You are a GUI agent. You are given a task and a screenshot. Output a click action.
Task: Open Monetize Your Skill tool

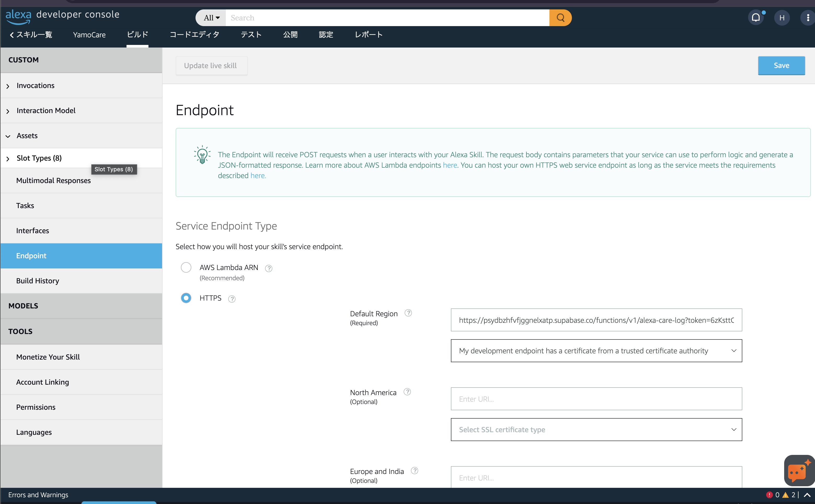click(x=81, y=357)
